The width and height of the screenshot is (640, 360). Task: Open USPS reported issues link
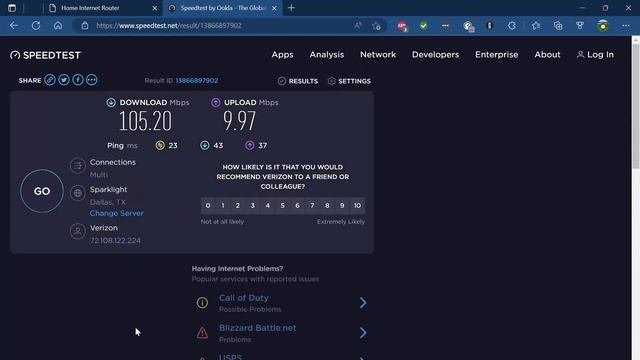pos(231,357)
